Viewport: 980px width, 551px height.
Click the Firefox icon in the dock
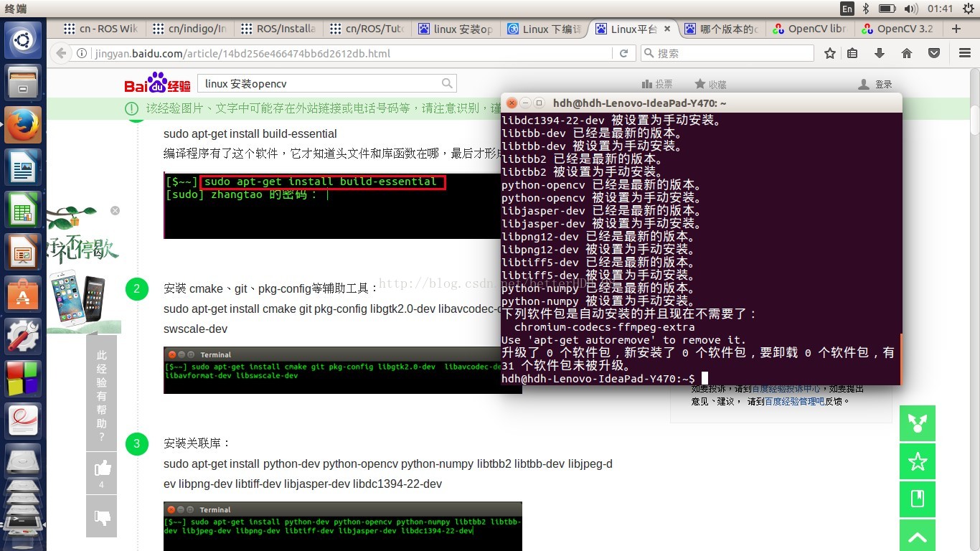(23, 126)
